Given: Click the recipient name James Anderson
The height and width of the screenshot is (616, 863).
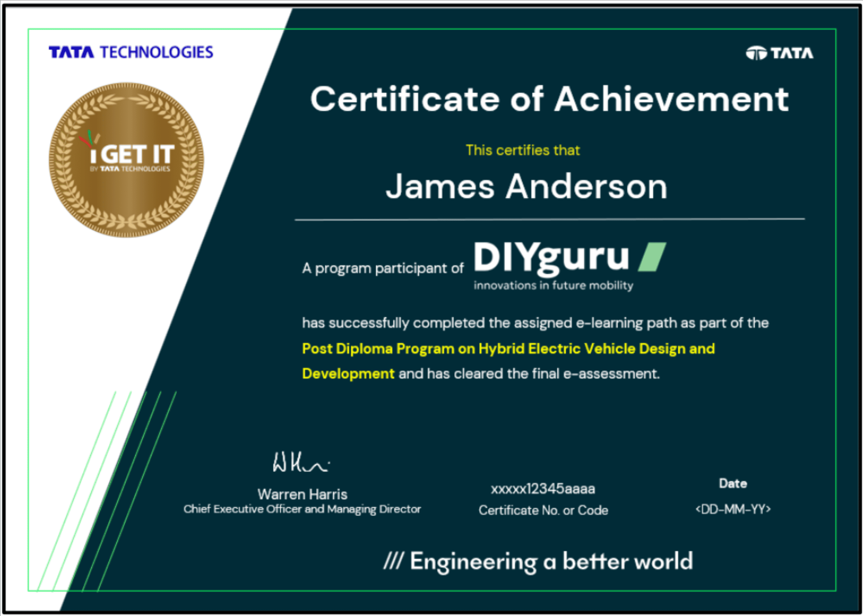Looking at the screenshot, I should click(x=526, y=187).
